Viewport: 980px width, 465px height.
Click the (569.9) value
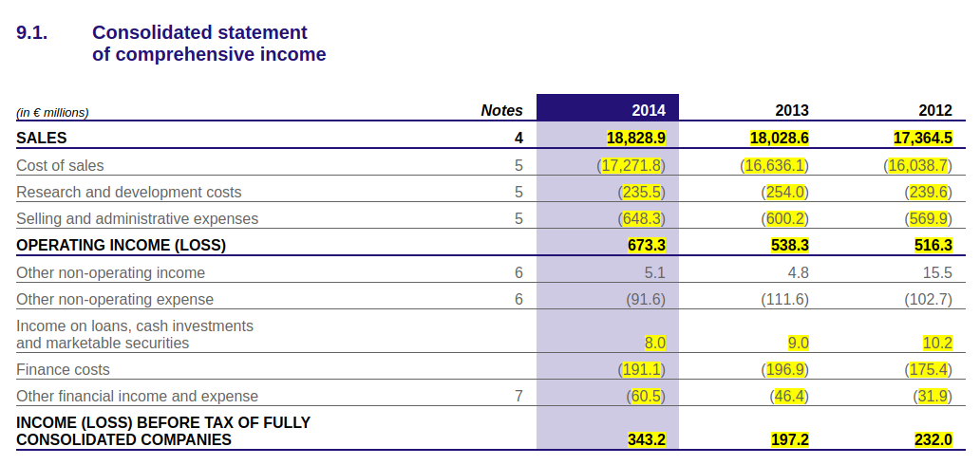click(928, 219)
